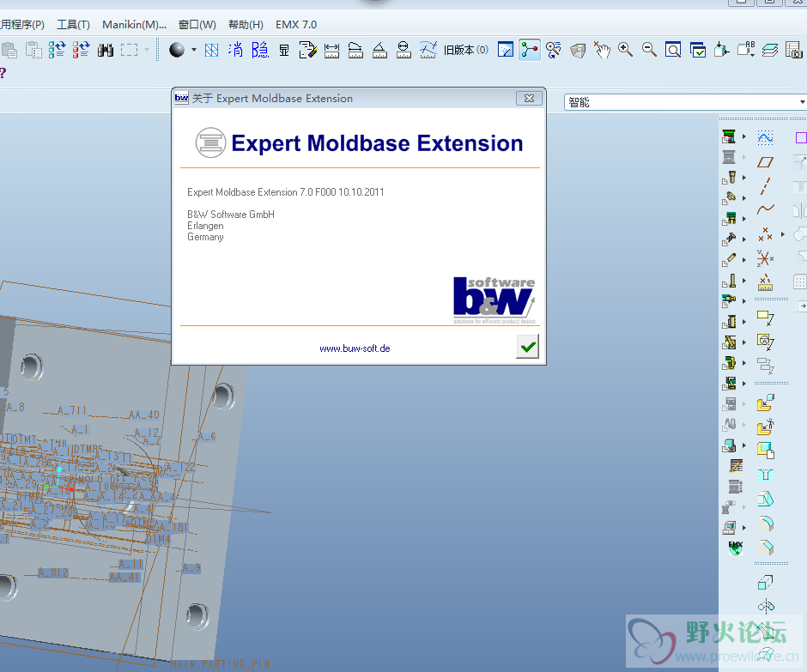The image size is (807, 672).
Task: Click the coordinate system tool icon
Action: click(765, 257)
